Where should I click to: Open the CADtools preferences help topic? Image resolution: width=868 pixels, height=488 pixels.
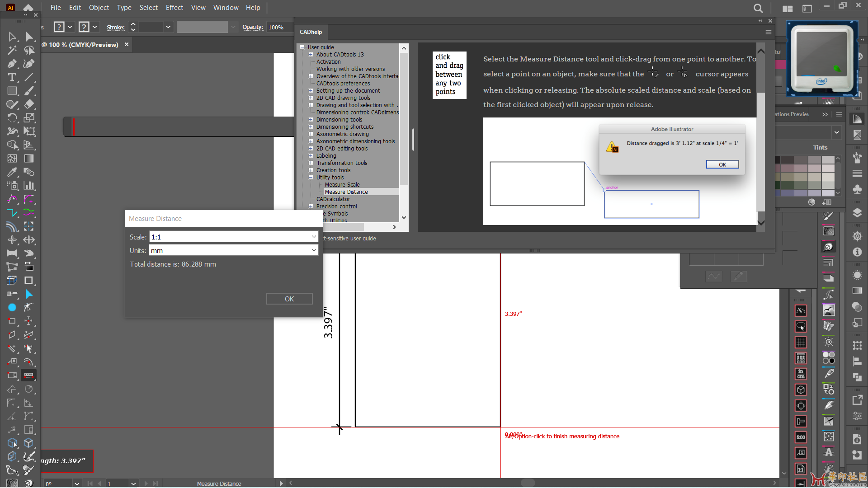click(x=343, y=84)
